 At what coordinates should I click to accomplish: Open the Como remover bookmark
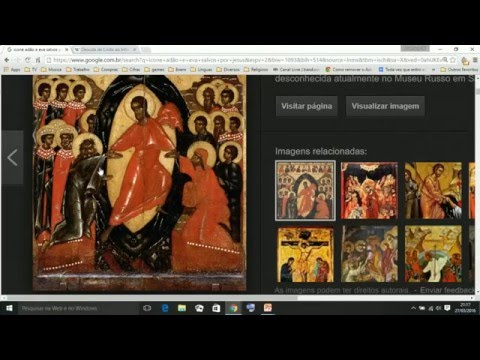coord(348,69)
